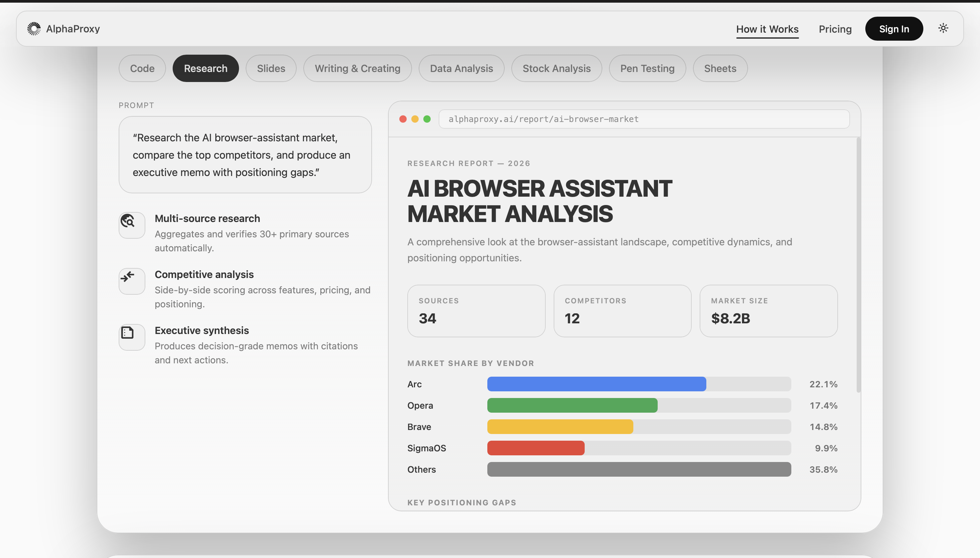
Task: Click the SigmaOS red market share bar
Action: 536,448
